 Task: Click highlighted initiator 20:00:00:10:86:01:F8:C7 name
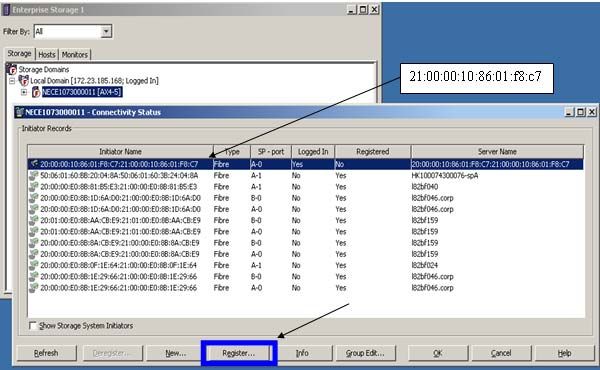point(119,164)
